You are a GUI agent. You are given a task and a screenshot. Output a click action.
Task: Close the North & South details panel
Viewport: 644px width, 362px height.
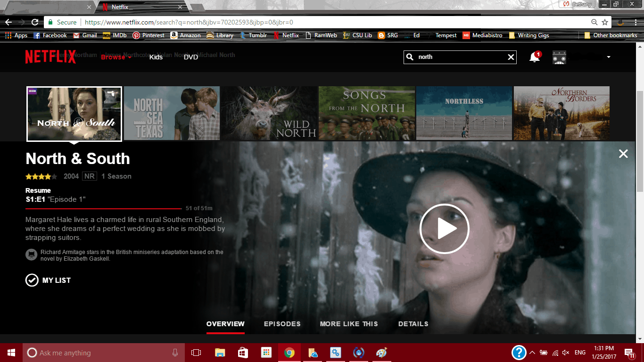click(623, 154)
